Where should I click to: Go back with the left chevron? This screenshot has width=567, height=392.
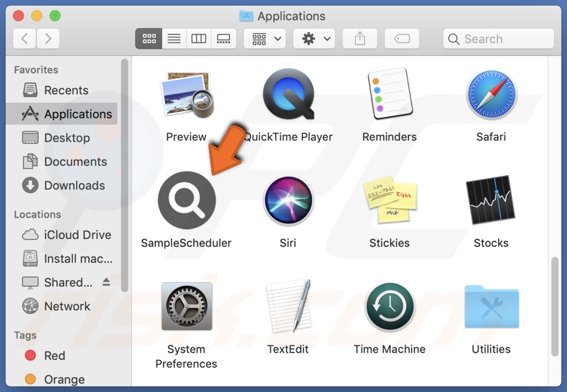[x=24, y=39]
